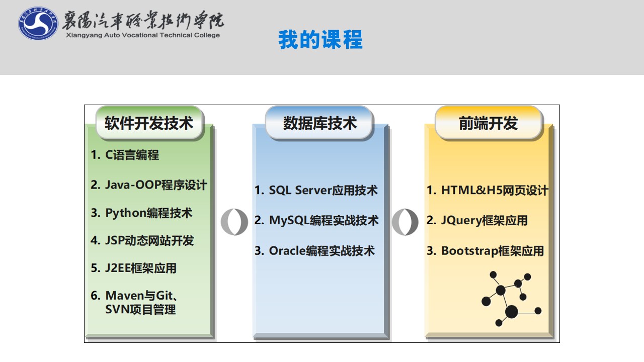644x362 pixels.
Task: Select SQL Server应用技术 course item
Action: [316, 190]
